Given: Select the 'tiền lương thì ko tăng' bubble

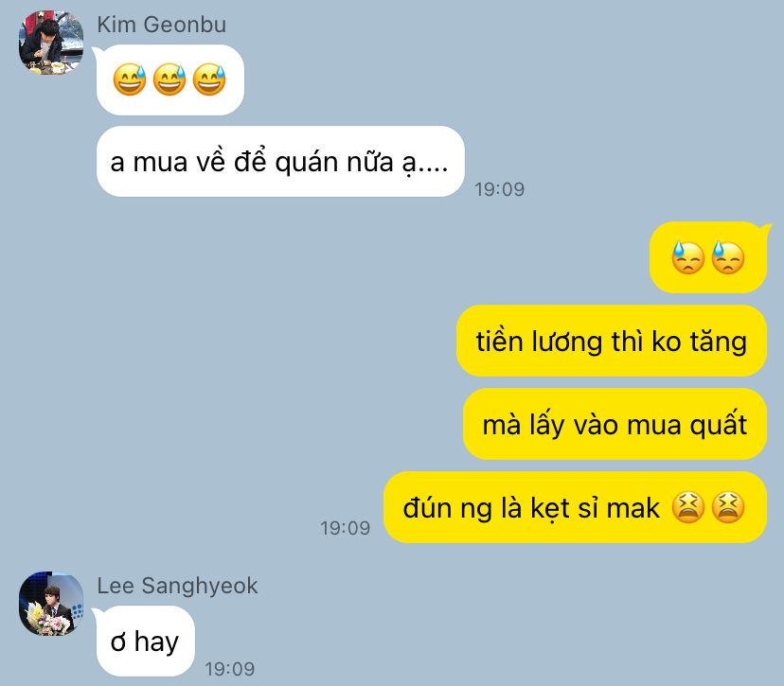Looking at the screenshot, I should (612, 341).
